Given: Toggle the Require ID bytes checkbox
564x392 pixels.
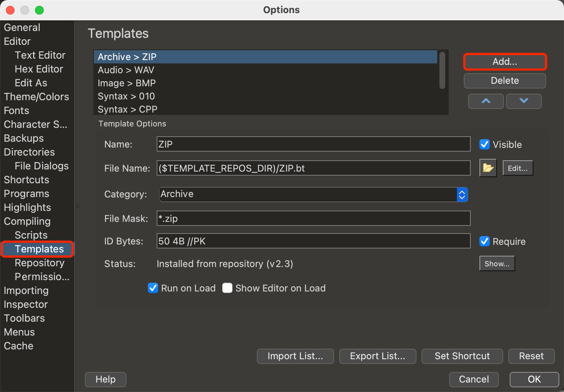Looking at the screenshot, I should click(485, 241).
